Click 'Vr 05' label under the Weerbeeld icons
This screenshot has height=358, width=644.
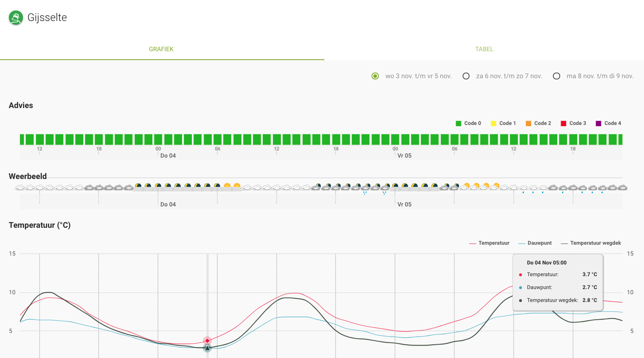tap(404, 204)
